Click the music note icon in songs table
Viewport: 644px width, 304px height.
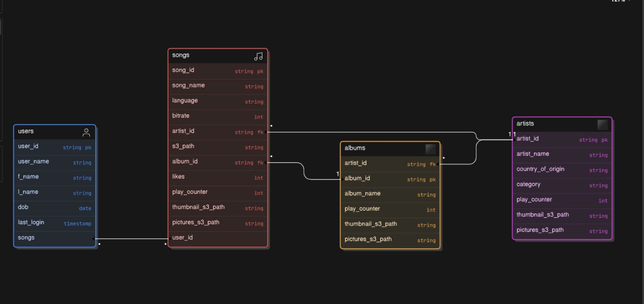pos(258,56)
